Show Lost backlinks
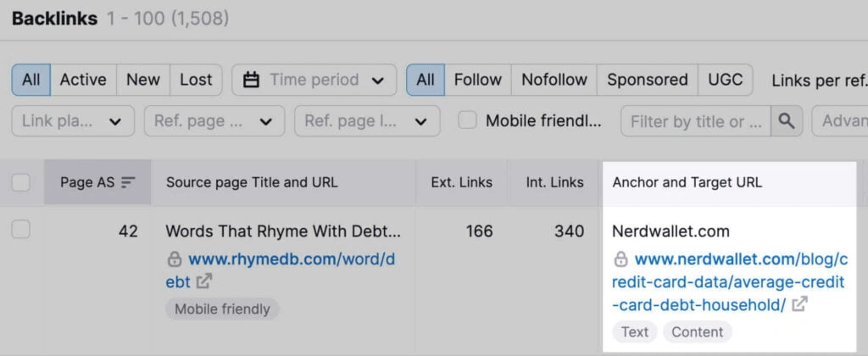 (196, 80)
